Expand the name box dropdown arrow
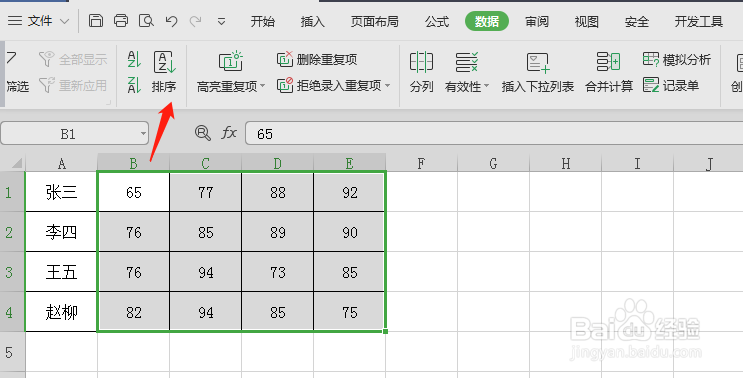Screen dimensions: 743x378 143,134
